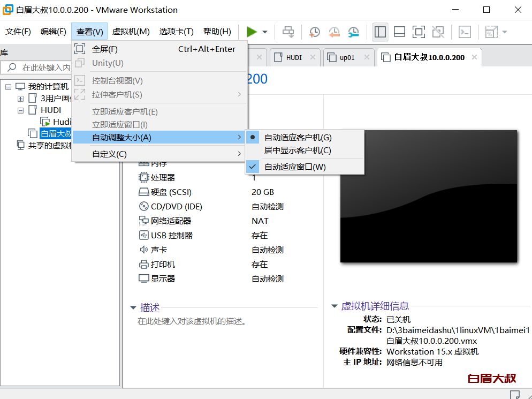The image size is (532, 399).
Task: Choose 全屏(F) from the view menu
Action: 159,49
